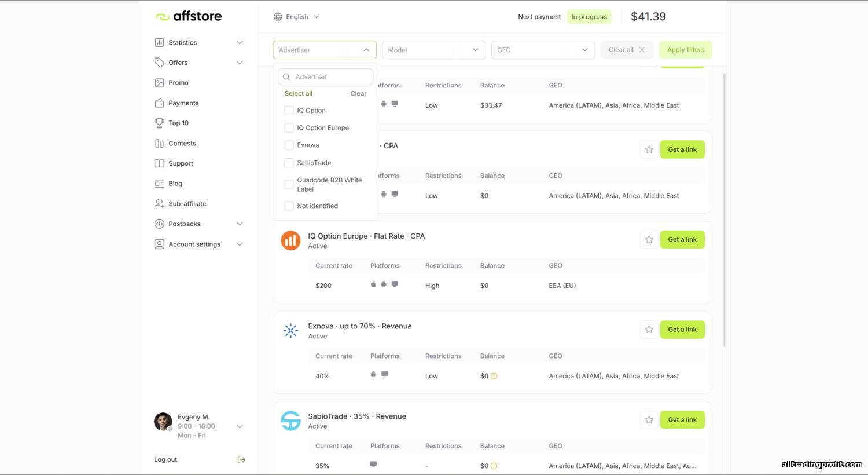This screenshot has width=868, height=475.
Task: Click the Postbacks code icon
Action: pos(159,224)
